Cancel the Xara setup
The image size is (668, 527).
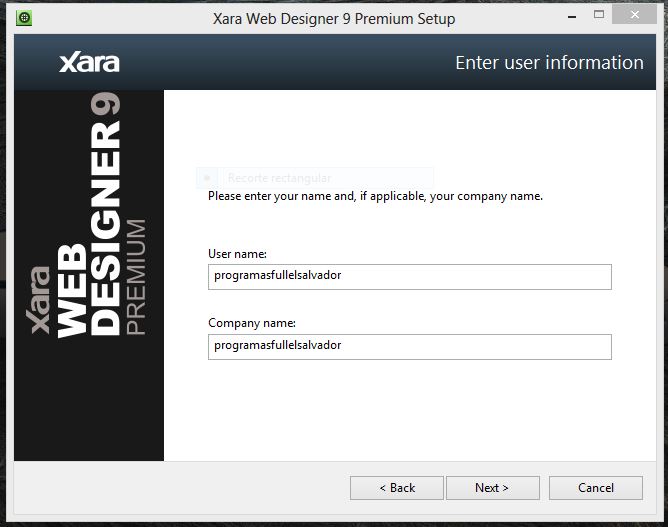point(596,488)
